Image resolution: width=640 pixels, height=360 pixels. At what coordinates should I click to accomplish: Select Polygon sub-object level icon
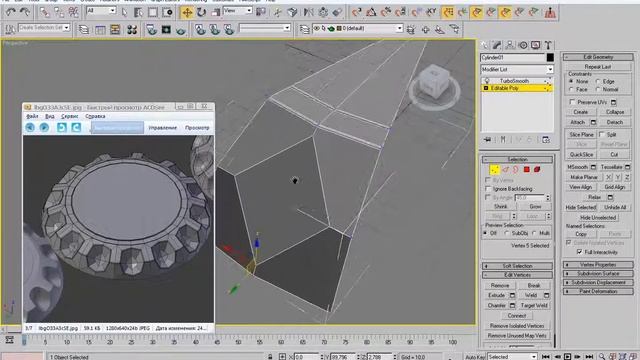click(x=527, y=169)
